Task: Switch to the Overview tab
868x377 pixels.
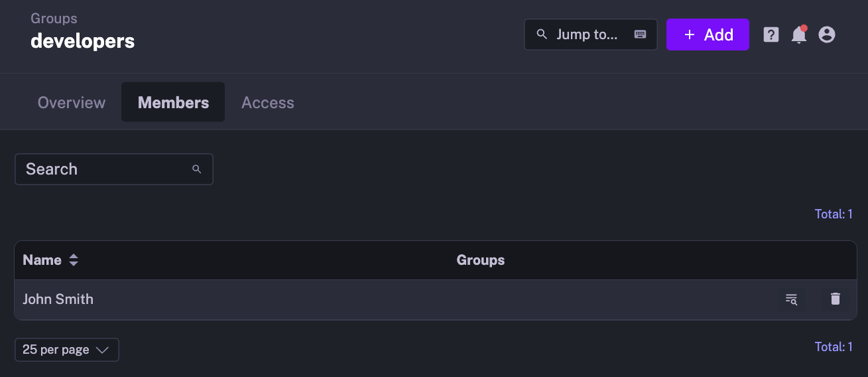Action: coord(72,103)
